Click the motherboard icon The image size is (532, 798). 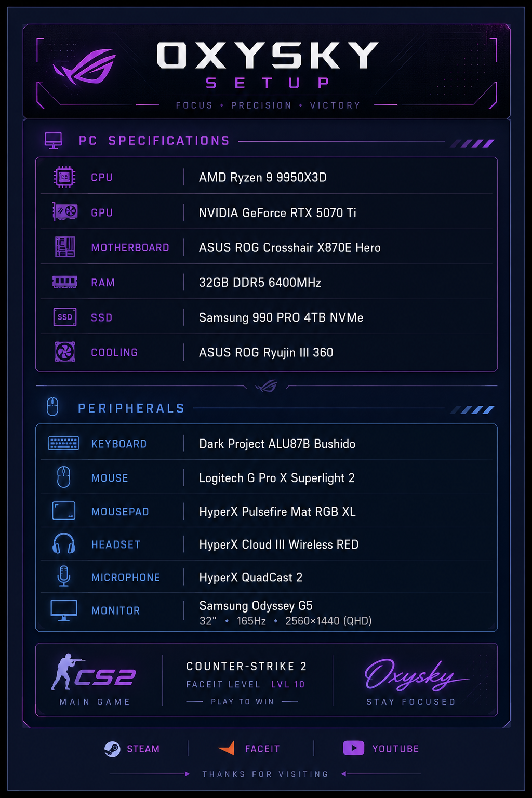coord(65,247)
